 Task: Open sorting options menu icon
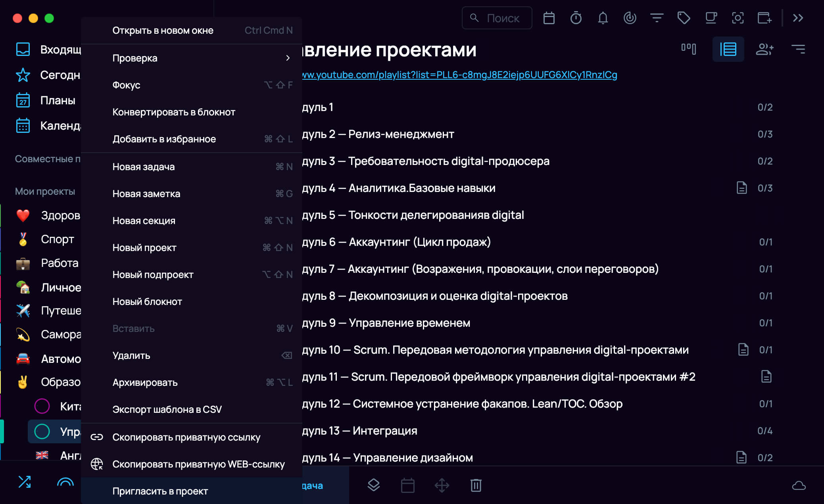point(798,49)
